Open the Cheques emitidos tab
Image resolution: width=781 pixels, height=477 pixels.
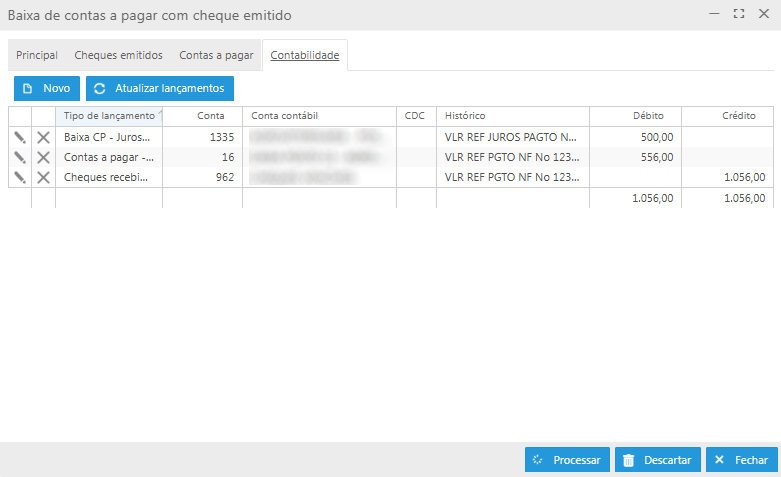coord(118,55)
